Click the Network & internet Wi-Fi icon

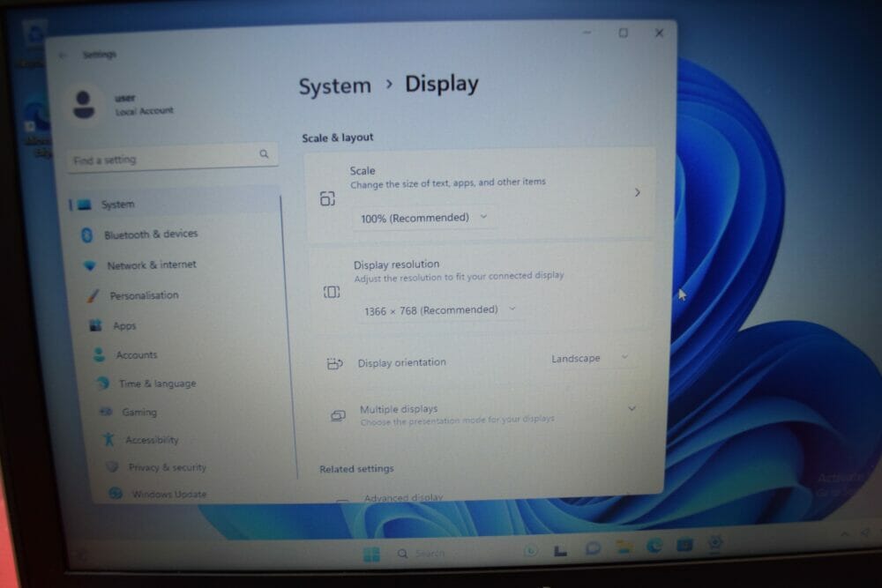[89, 265]
